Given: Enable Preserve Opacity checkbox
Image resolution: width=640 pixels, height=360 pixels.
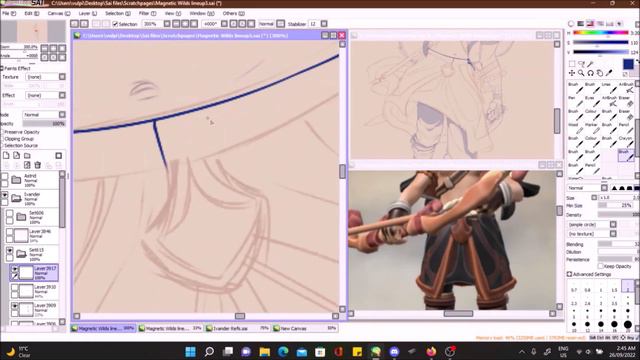Looking at the screenshot, I should pyautogui.click(x=2, y=132).
